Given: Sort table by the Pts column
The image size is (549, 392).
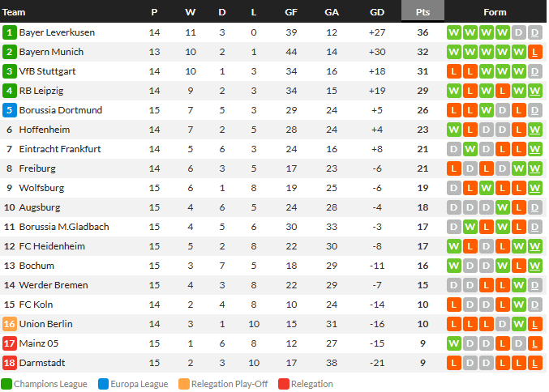Looking at the screenshot, I should [422, 11].
